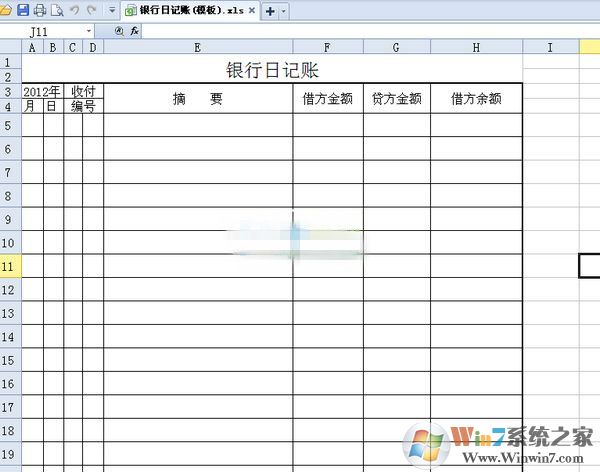Click the 2012年 cell
The width and height of the screenshot is (600, 472).
click(x=42, y=91)
